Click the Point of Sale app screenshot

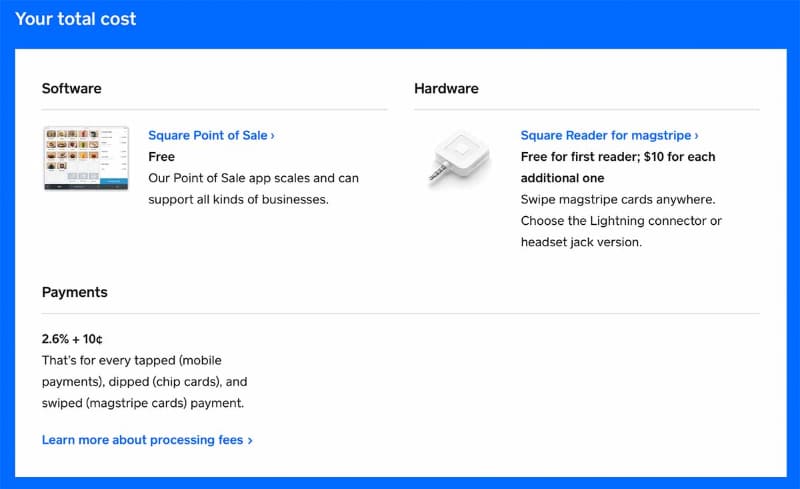tap(86, 158)
